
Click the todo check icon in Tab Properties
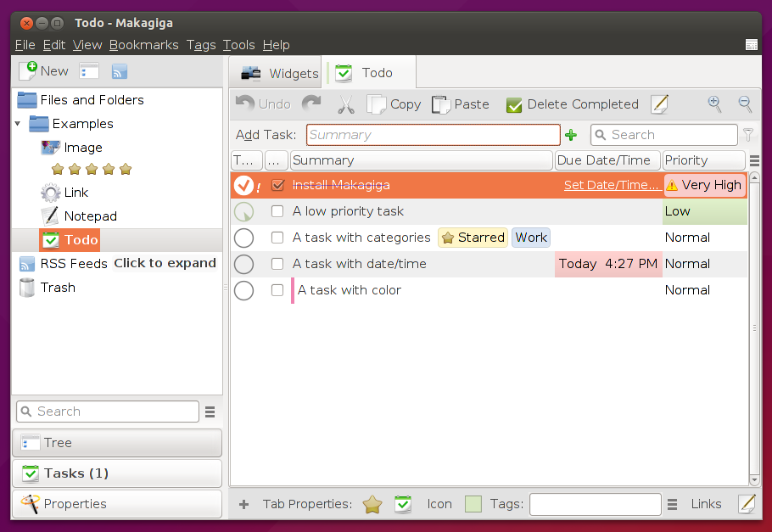click(403, 504)
